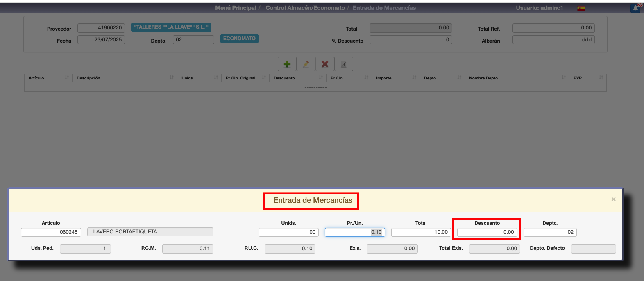Click the Spanish flag language icon
The image size is (644, 281).
click(581, 8)
